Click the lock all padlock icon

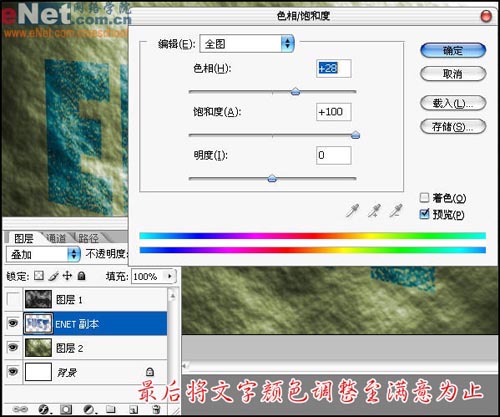(x=81, y=276)
